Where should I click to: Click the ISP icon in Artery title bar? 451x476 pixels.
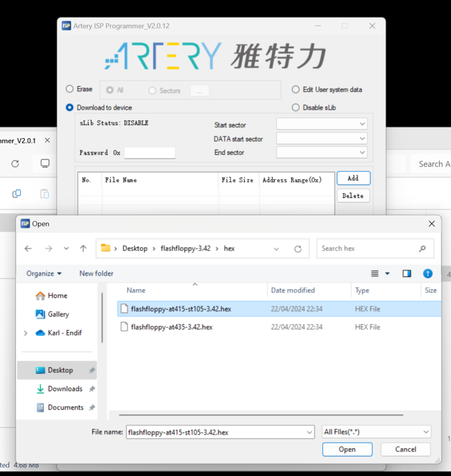pyautogui.click(x=66, y=26)
